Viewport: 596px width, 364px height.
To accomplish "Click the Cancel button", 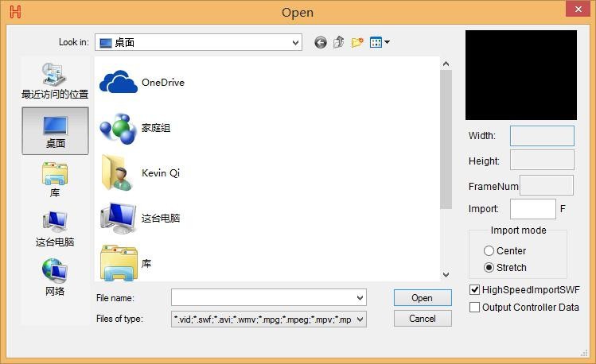I will 423,319.
